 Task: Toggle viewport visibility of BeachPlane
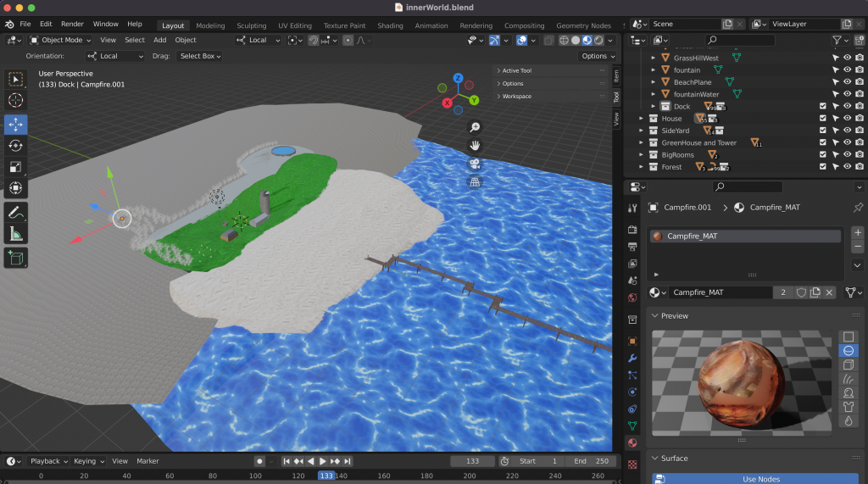[847, 82]
